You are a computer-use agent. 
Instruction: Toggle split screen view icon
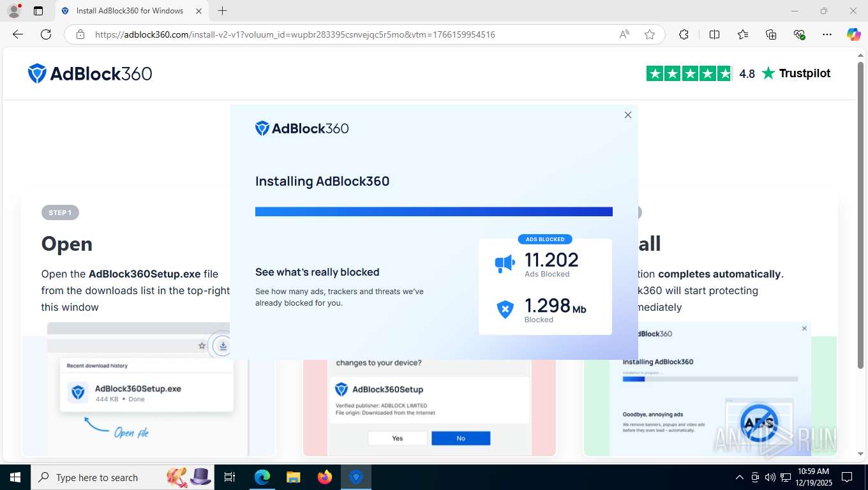coord(715,34)
